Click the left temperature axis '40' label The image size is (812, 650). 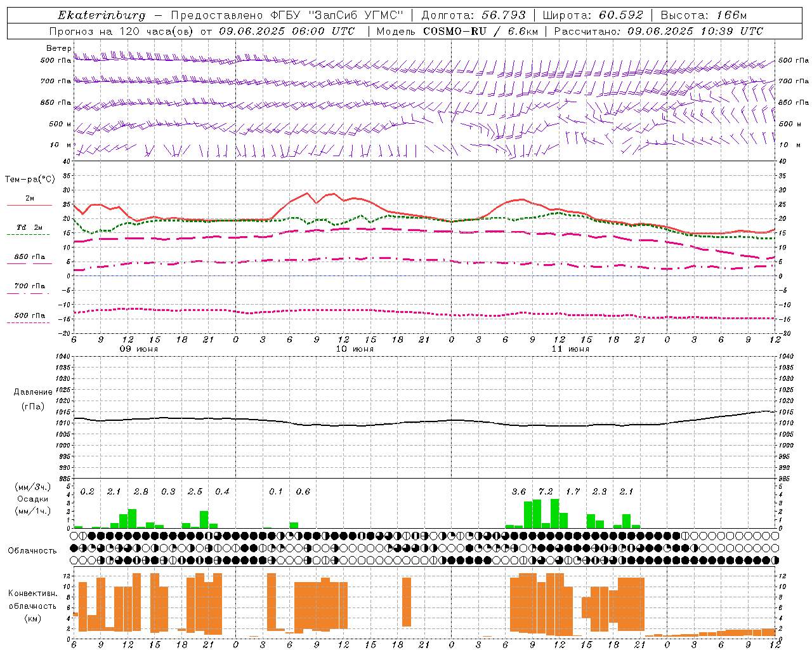[x=67, y=161]
